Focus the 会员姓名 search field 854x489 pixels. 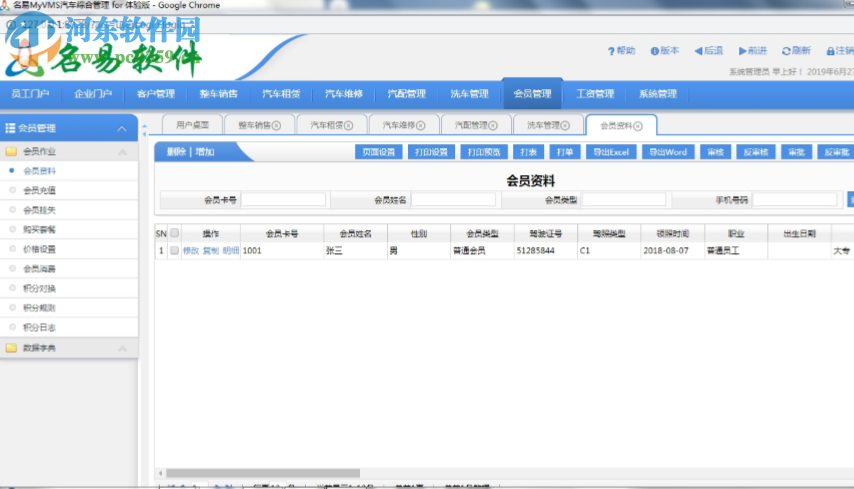click(453, 200)
